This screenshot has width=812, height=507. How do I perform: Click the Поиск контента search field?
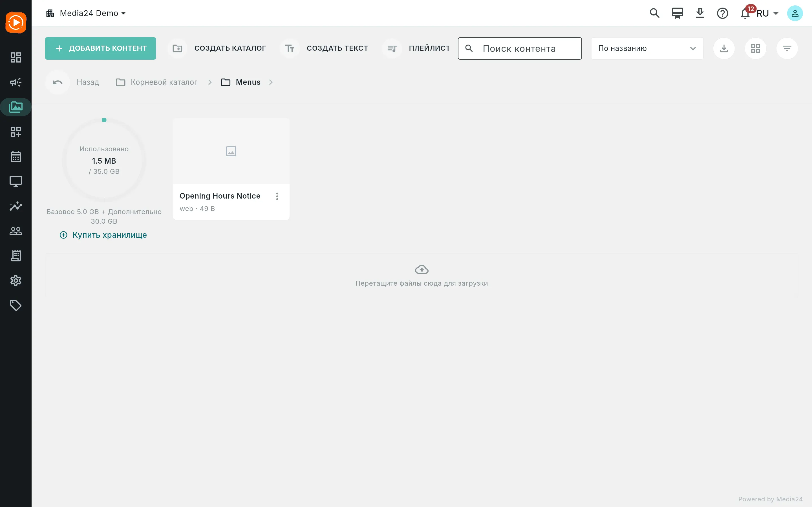[520, 48]
